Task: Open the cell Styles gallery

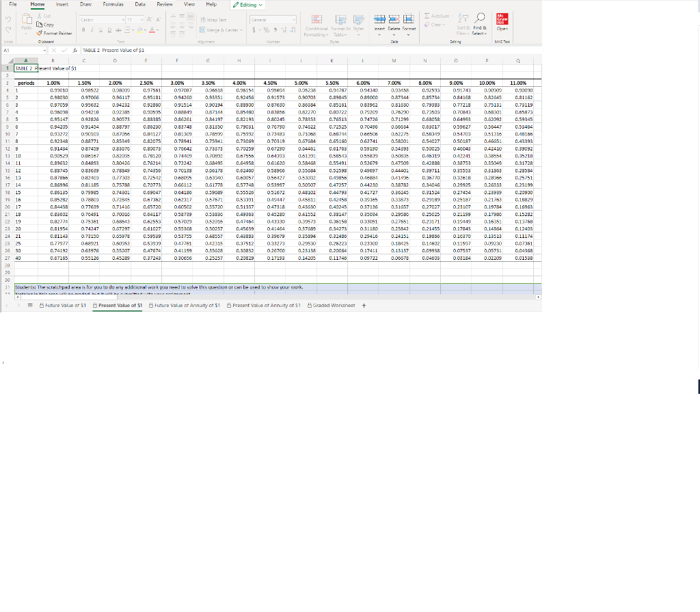Action: [358, 25]
